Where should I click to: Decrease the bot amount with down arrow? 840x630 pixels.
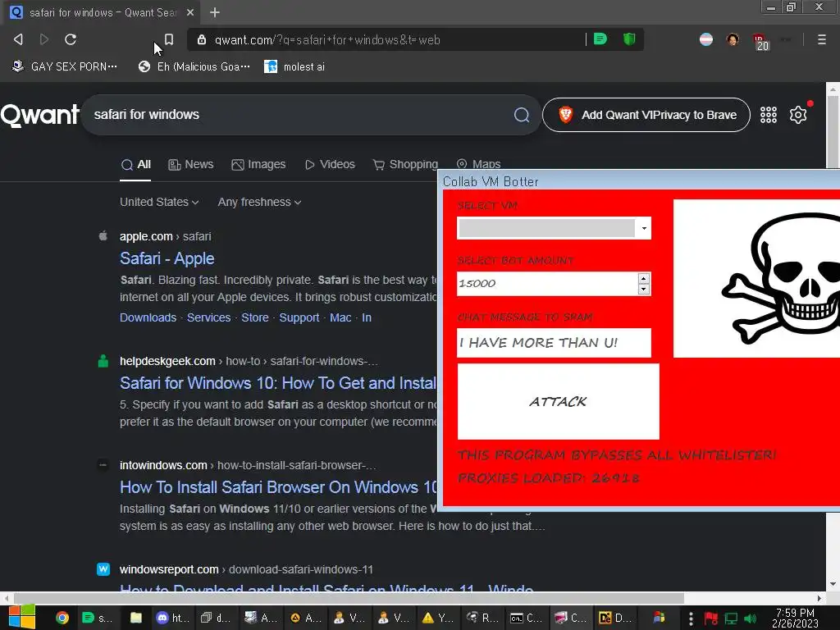coord(643,290)
